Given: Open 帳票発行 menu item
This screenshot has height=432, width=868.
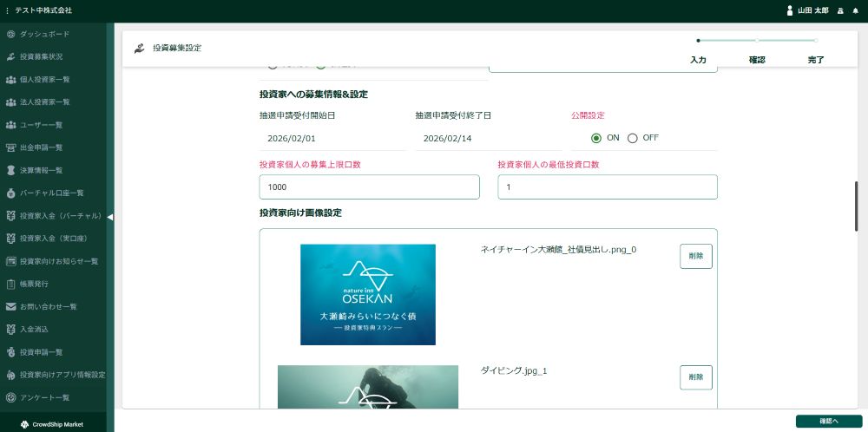Looking at the screenshot, I should tap(34, 284).
